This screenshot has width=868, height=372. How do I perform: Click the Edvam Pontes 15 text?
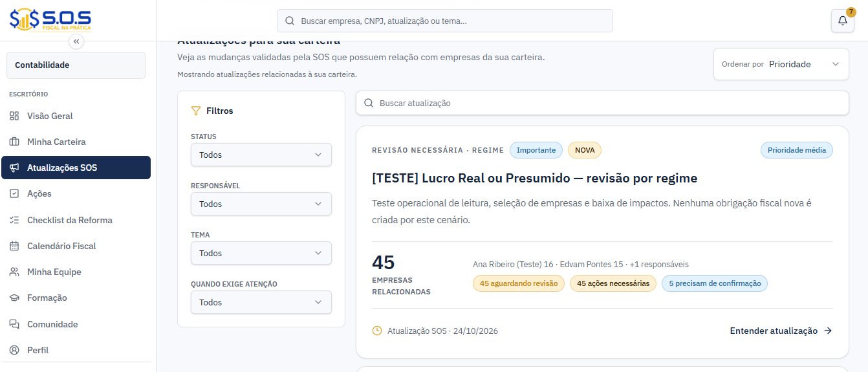(x=592, y=265)
